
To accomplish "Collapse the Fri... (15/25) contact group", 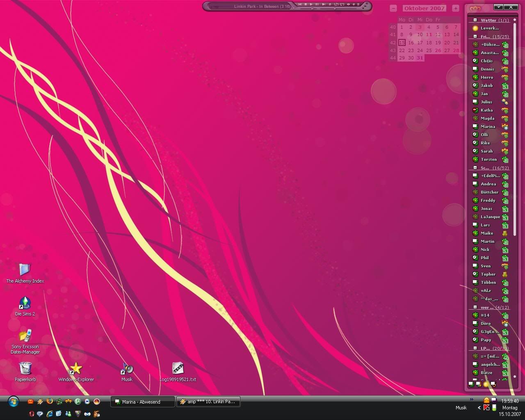I will coord(475,37).
